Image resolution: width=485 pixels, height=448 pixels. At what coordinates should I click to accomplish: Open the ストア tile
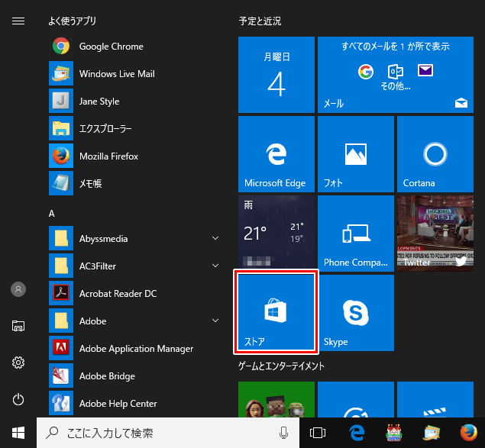[x=276, y=313]
